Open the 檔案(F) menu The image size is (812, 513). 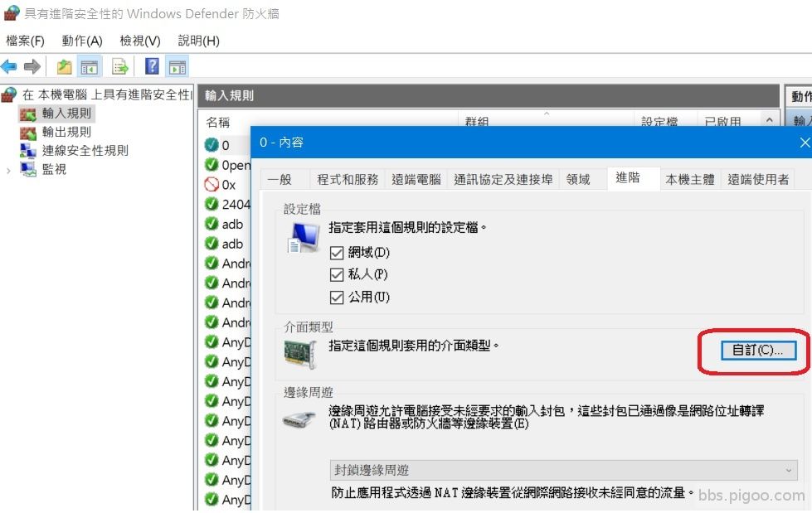point(25,41)
